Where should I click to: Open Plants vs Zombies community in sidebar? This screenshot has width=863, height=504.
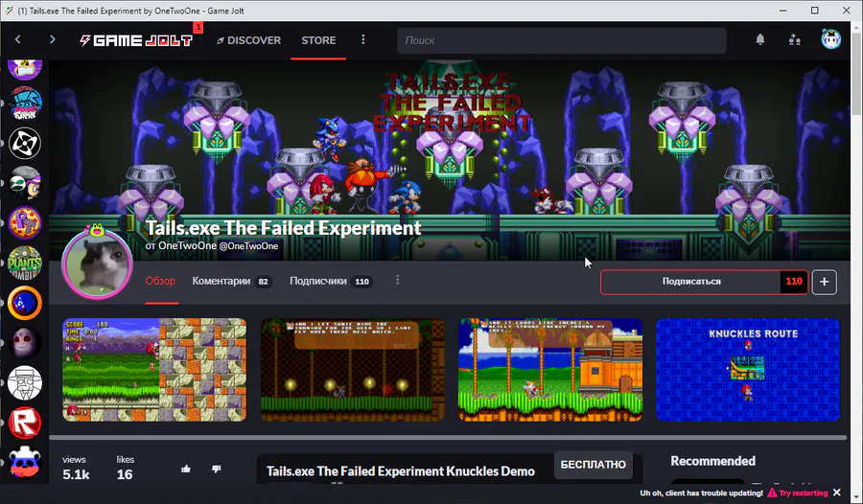tap(25, 263)
